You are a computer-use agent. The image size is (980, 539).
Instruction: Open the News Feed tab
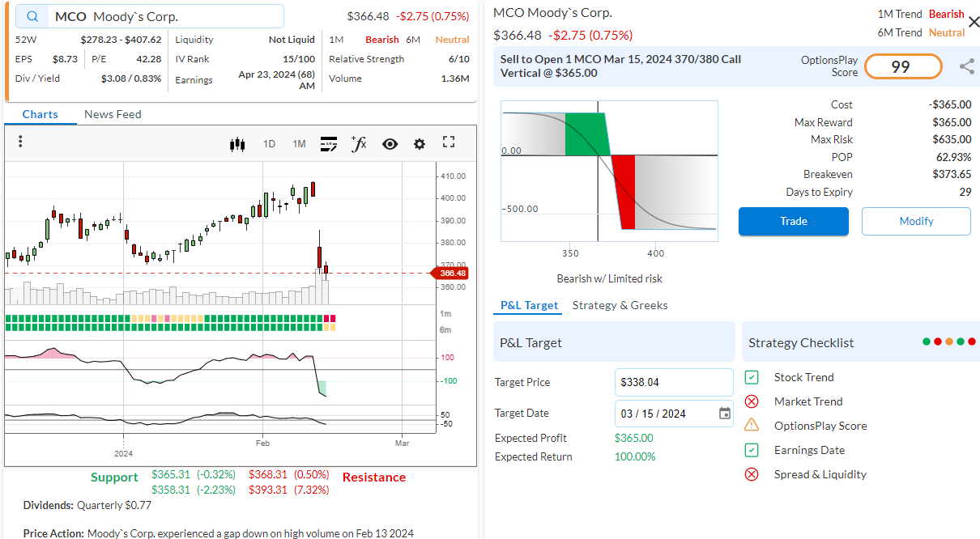click(113, 114)
